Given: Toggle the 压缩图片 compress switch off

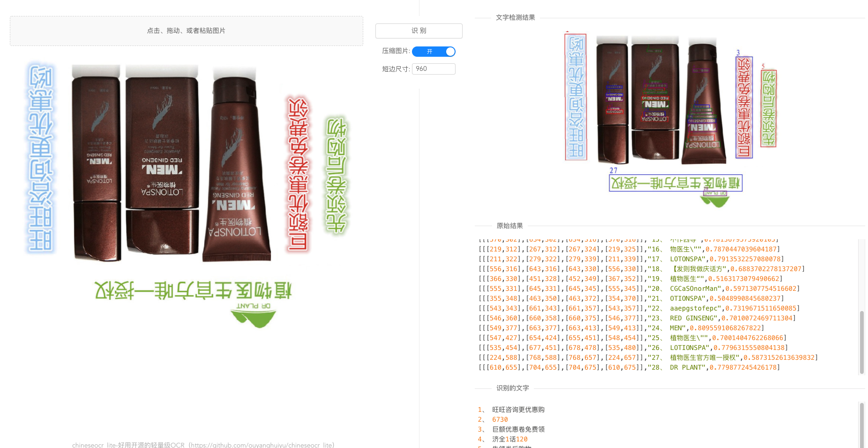Looking at the screenshot, I should click(434, 52).
